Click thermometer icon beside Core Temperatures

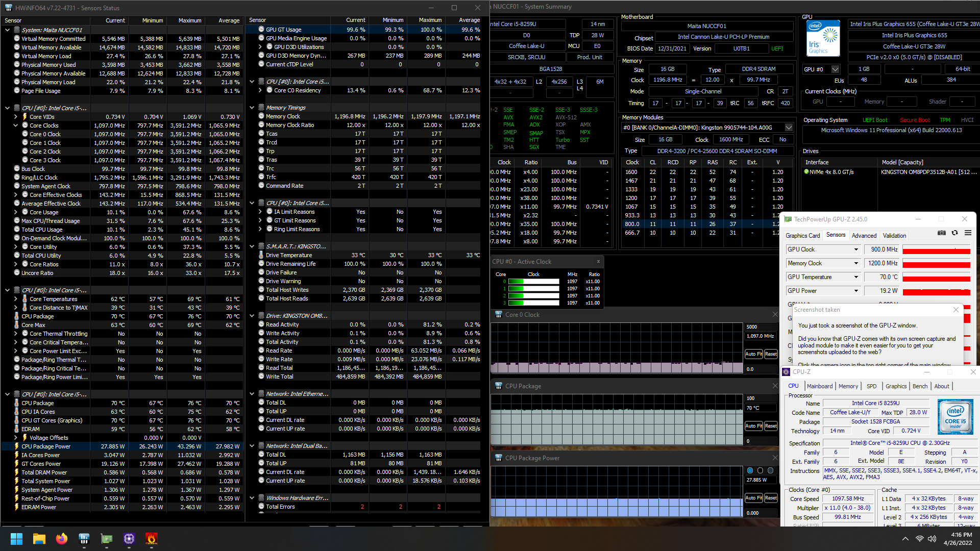coord(24,299)
